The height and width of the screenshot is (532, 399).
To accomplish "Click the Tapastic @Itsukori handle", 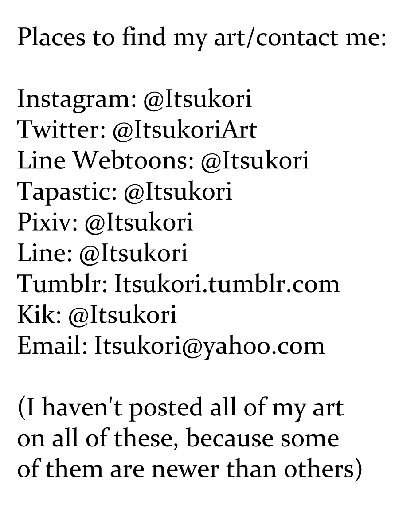I will 178,192.
